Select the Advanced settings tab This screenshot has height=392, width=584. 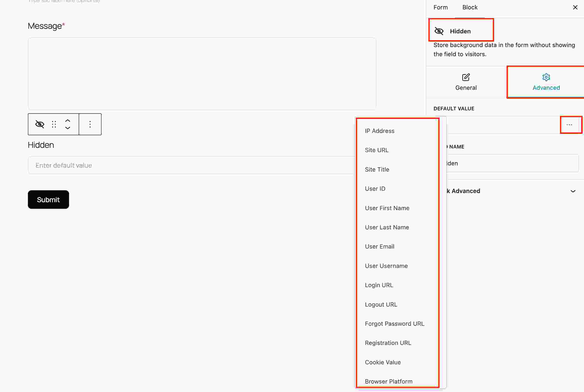click(x=546, y=82)
